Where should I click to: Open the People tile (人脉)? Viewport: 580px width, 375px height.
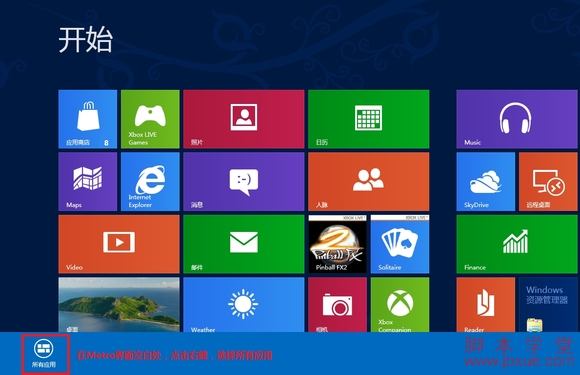pyautogui.click(x=369, y=182)
